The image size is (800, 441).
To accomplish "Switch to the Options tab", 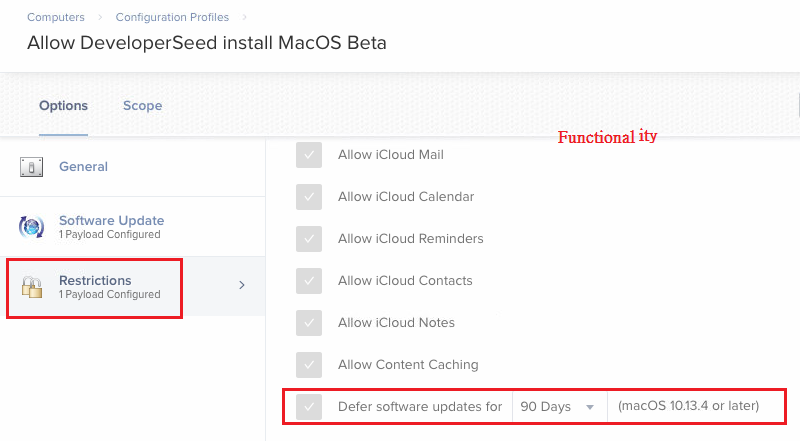I will 63,106.
